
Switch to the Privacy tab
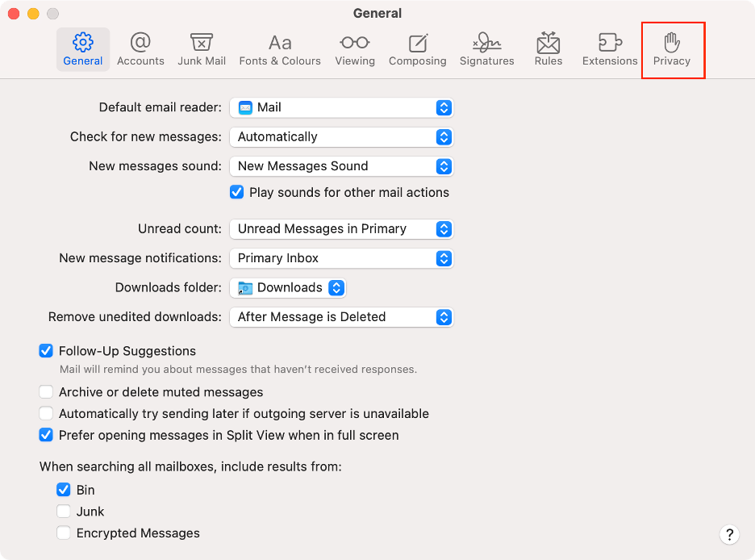[673, 48]
